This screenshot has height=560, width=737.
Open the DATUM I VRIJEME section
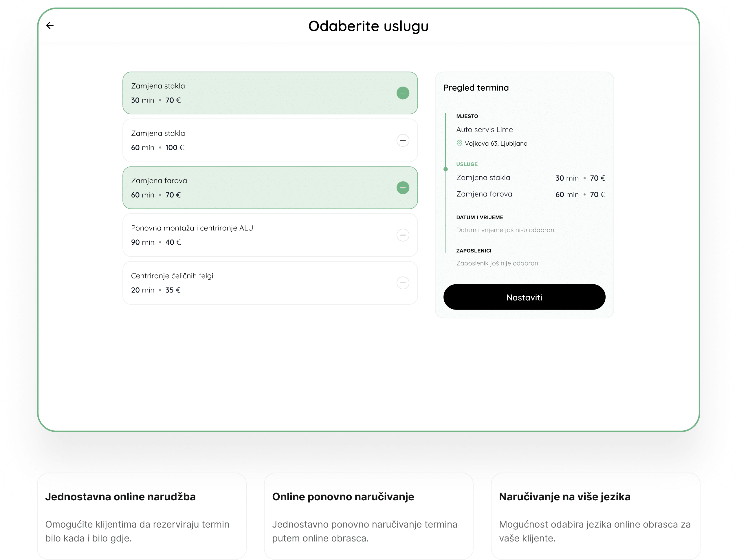[480, 217]
